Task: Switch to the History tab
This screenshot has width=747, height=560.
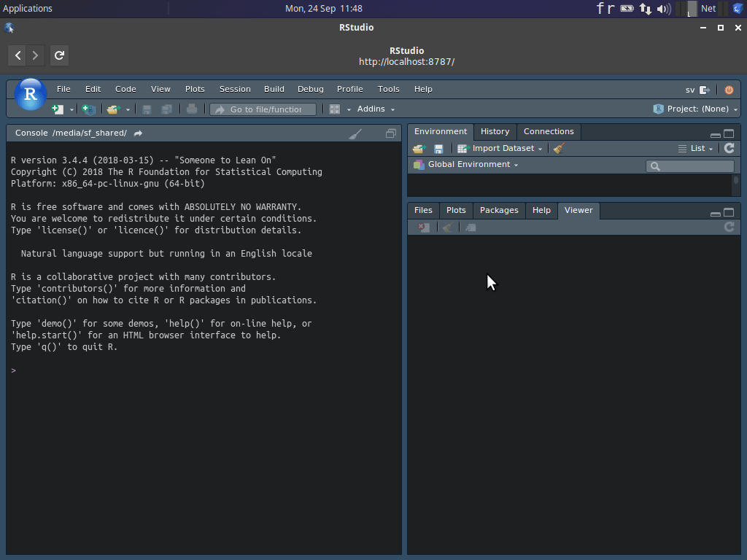Action: [495, 131]
